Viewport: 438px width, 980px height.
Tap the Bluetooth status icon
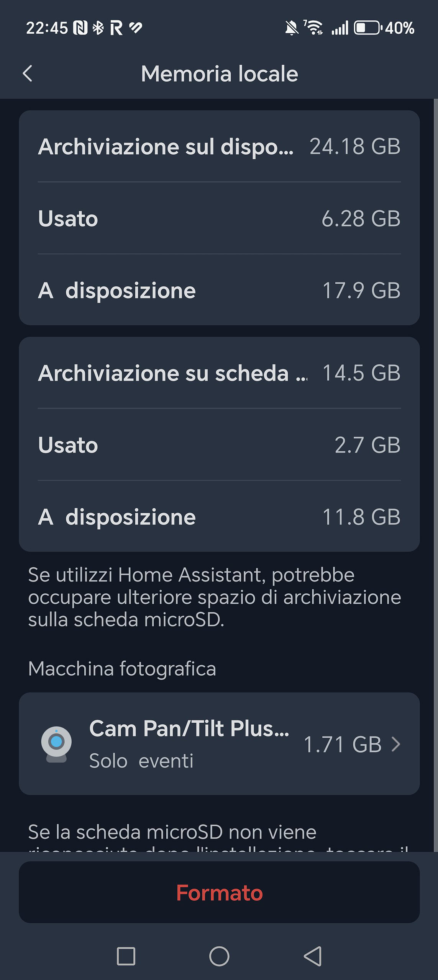click(x=98, y=28)
